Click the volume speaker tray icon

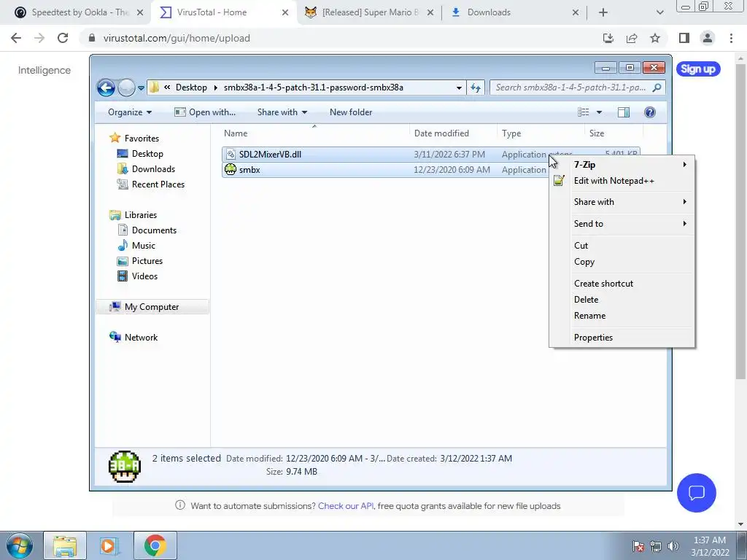pyautogui.click(x=673, y=546)
